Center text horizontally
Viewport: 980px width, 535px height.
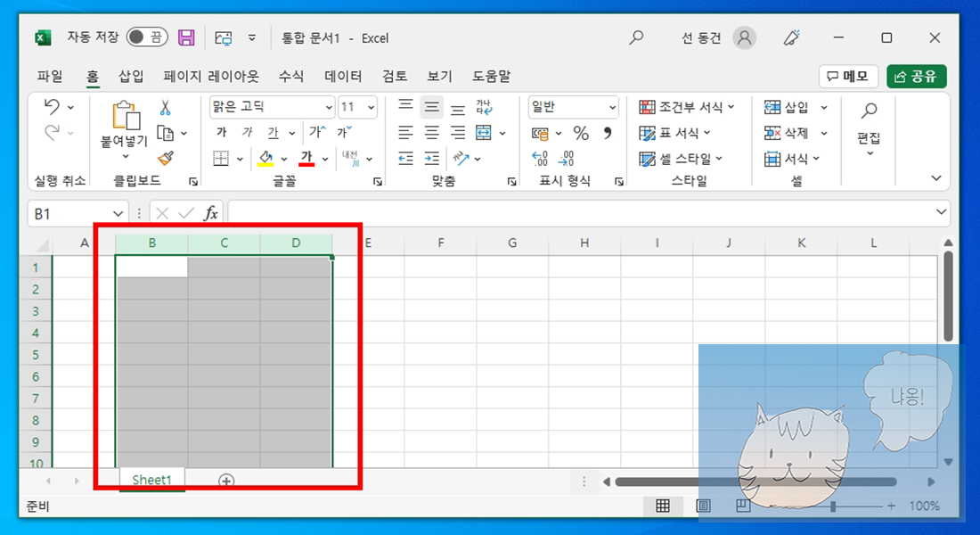432,133
